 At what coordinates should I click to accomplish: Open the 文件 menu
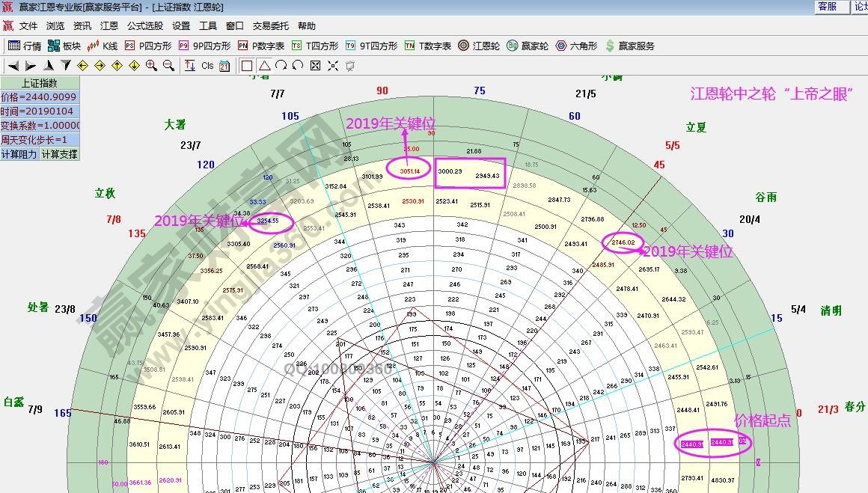(x=28, y=25)
